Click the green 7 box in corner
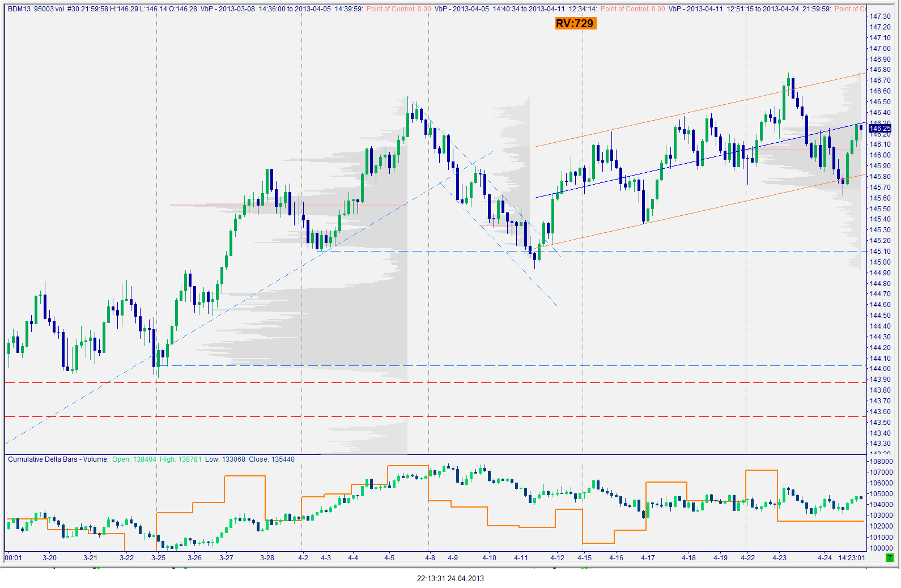Viewport: 901px width, 588px height. [x=890, y=558]
